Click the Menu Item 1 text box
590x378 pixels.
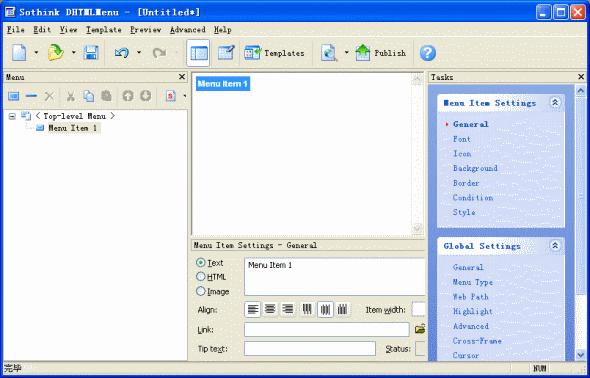335,276
